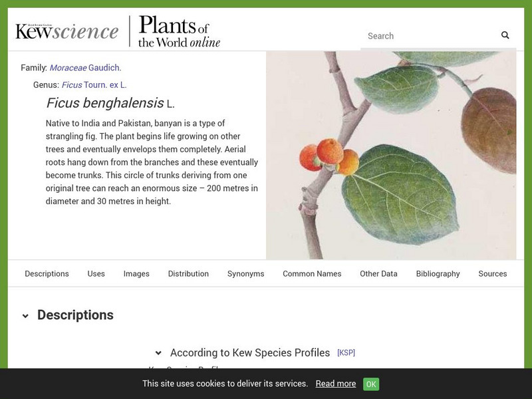Select the Sources navigation item
Screen dimensions: 532x399
[x=494, y=273]
